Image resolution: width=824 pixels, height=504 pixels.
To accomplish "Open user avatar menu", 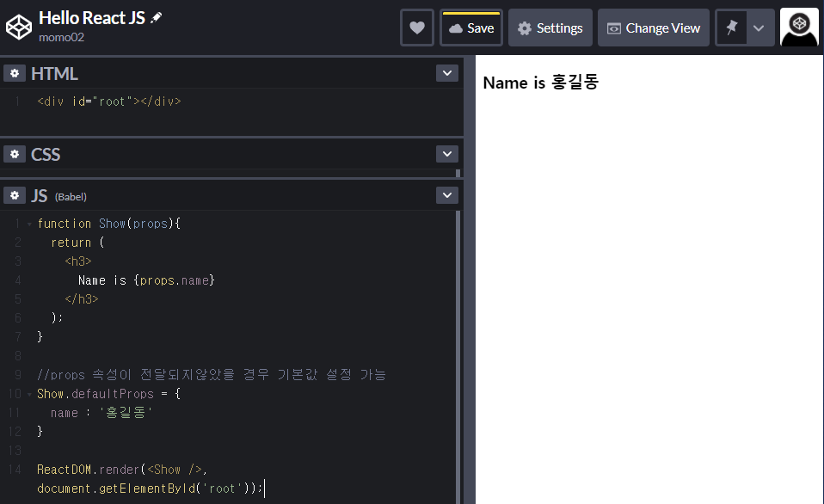I will [x=799, y=28].
